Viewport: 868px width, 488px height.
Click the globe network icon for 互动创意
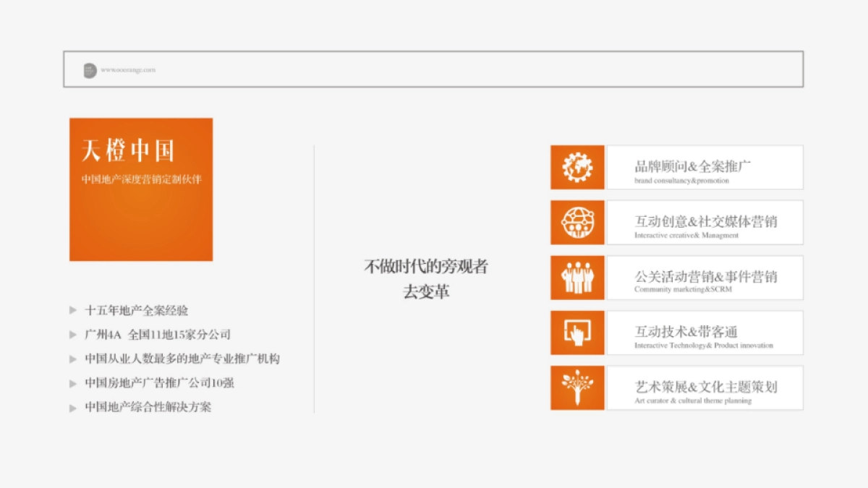[577, 222]
